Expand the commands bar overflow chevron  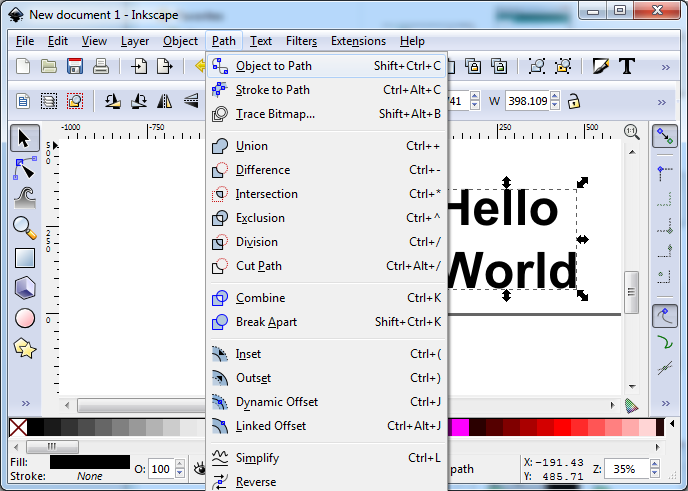click(x=666, y=67)
